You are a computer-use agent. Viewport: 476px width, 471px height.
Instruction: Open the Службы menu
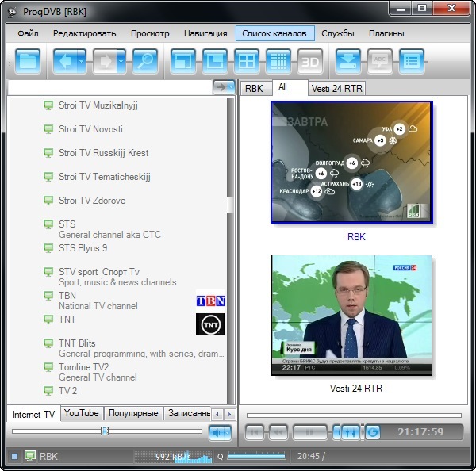(339, 33)
